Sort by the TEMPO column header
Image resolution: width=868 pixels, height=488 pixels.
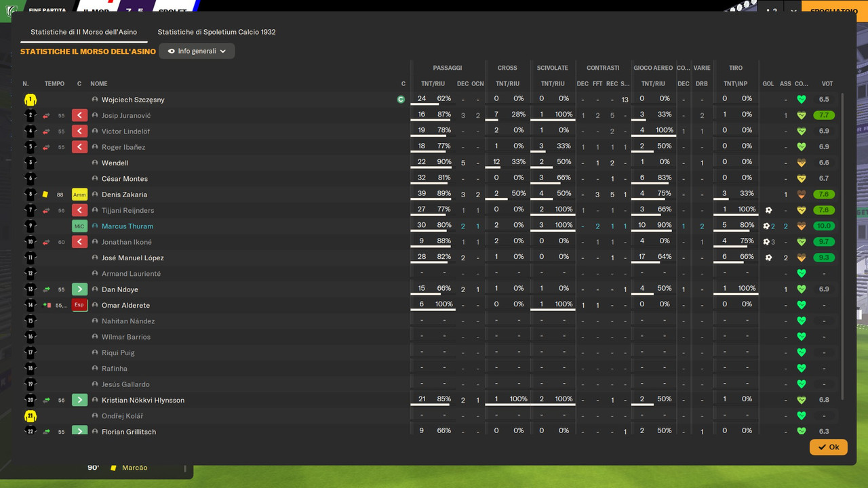(x=54, y=84)
